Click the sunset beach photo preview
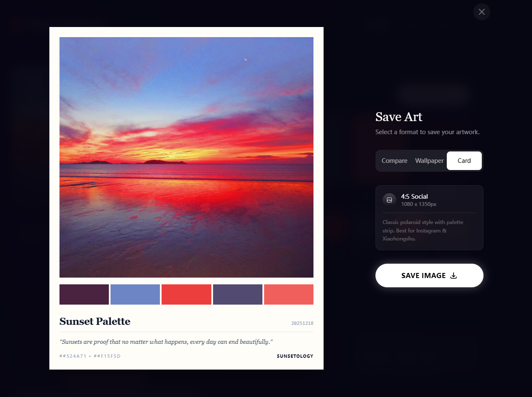Image resolution: width=532 pixels, height=397 pixels. 186,157
